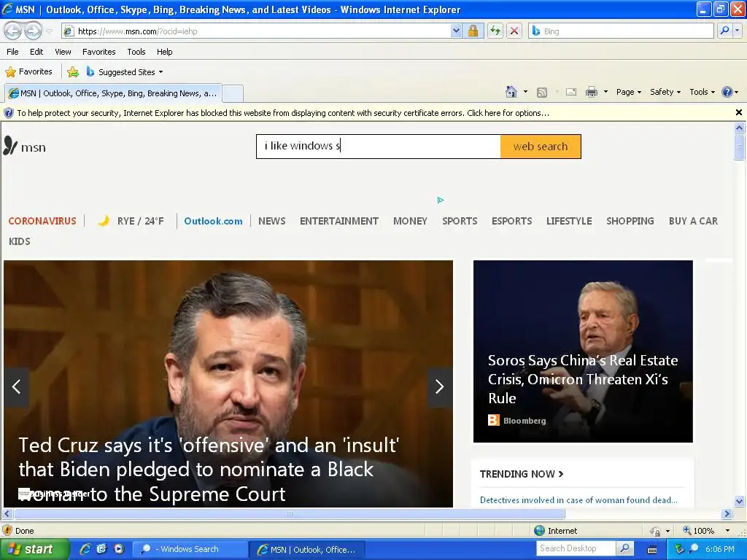Go to the ENTERTAINMENT section
Image resolution: width=747 pixels, height=560 pixels.
pyautogui.click(x=339, y=221)
